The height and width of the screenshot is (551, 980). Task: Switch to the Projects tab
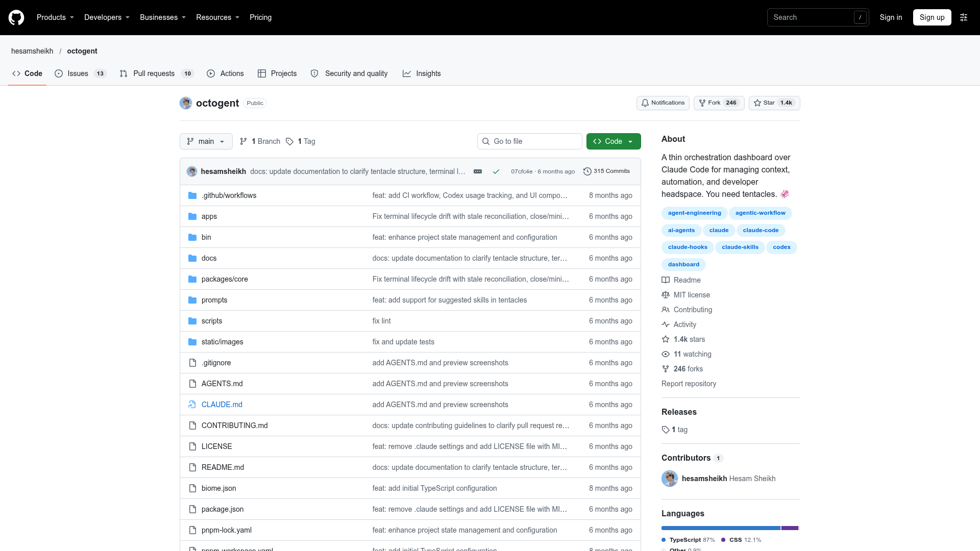277,73
